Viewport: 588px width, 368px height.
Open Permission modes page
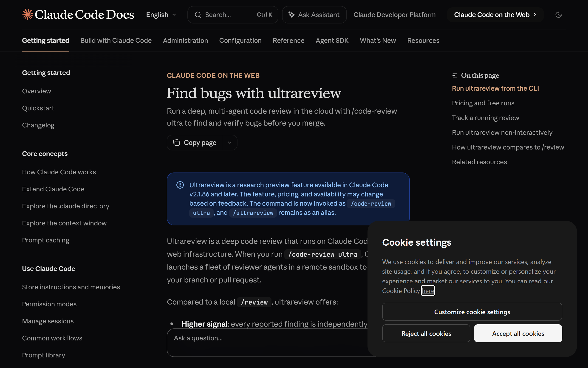[49, 304]
